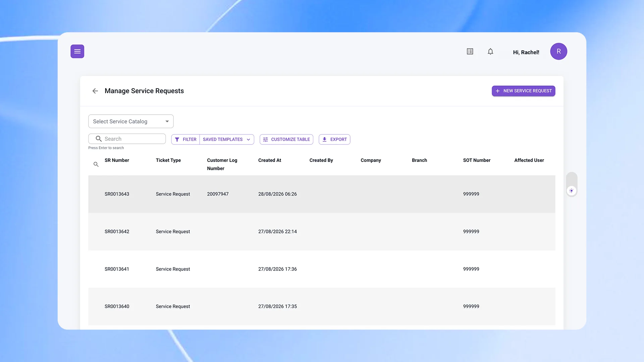Open request SR0013642
644x362 pixels.
[x=117, y=232]
